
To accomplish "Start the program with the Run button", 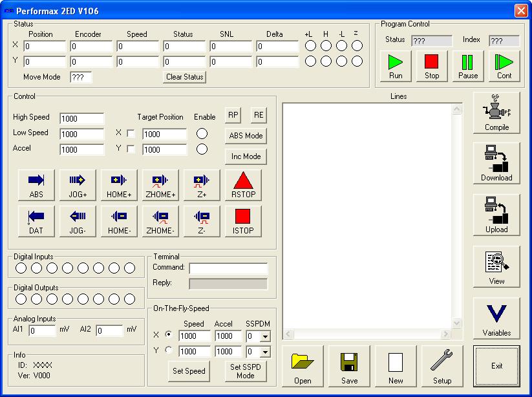I will pos(396,67).
